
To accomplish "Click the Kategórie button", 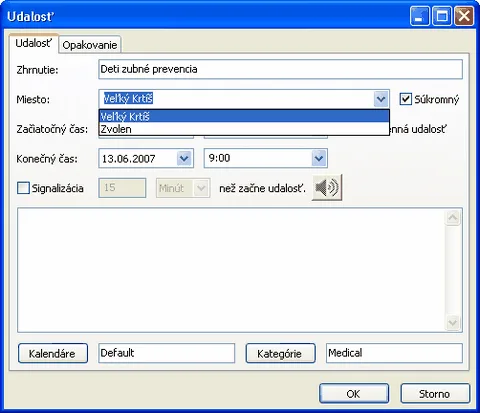I will point(280,353).
